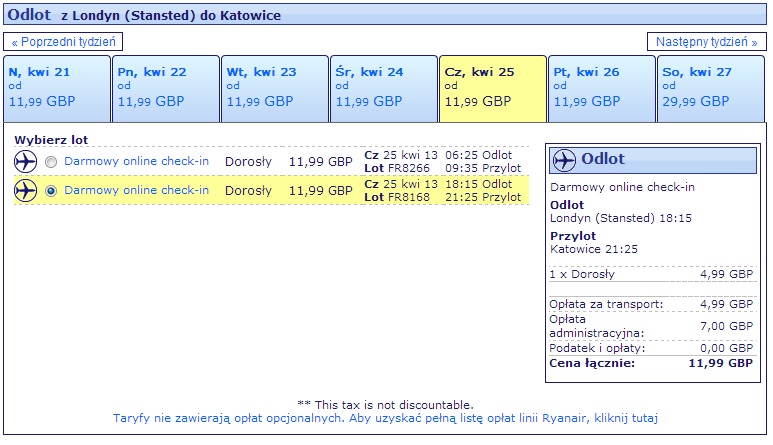Open the N, kwi 21 date tab
Screen dimensions: 773x445
click(x=57, y=89)
